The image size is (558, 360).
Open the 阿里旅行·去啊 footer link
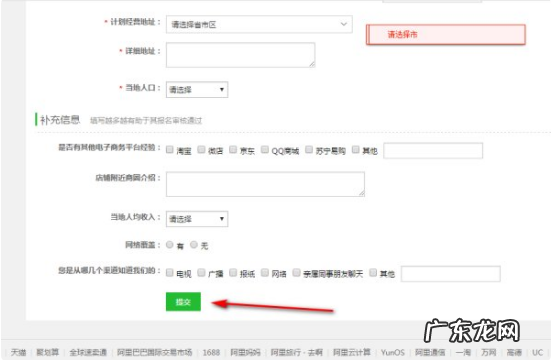click(296, 352)
